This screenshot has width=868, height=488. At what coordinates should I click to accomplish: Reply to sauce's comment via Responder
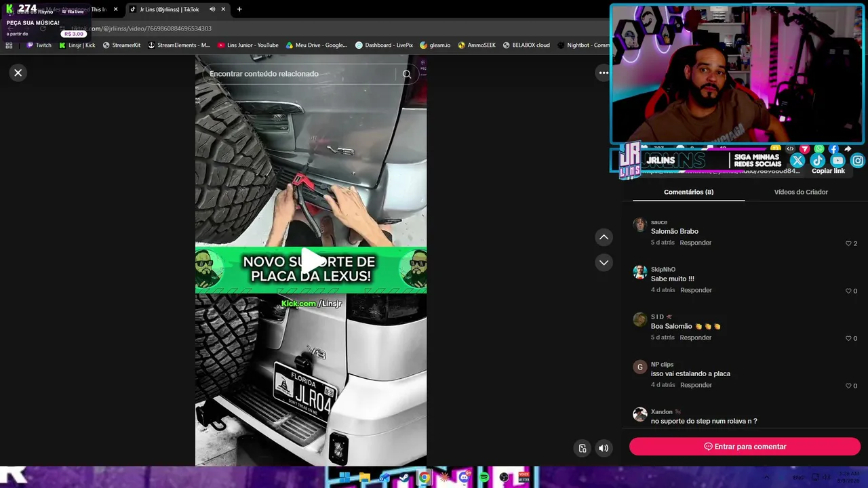click(x=696, y=243)
